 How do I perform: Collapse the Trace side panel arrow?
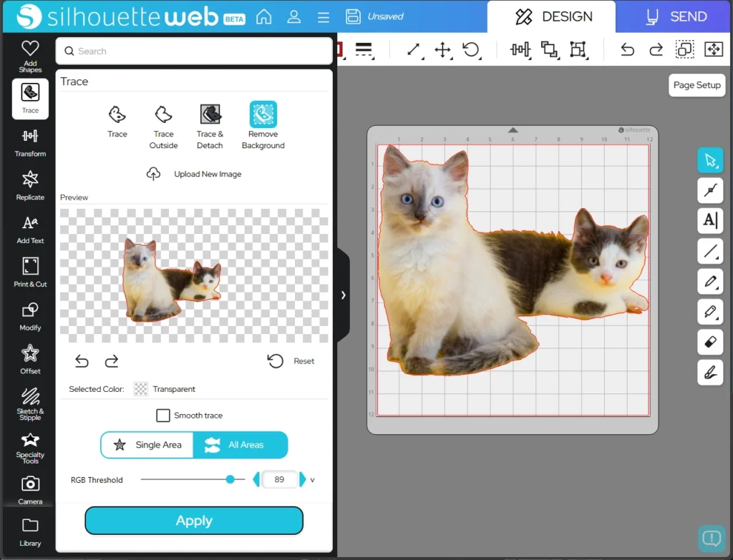click(343, 295)
